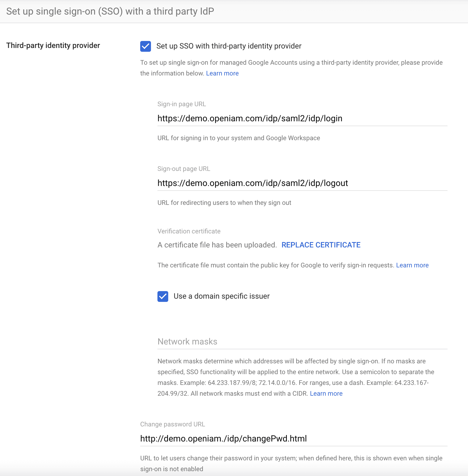468x476 pixels.
Task: Click REPLACE CERTIFICATE
Action: coord(321,245)
